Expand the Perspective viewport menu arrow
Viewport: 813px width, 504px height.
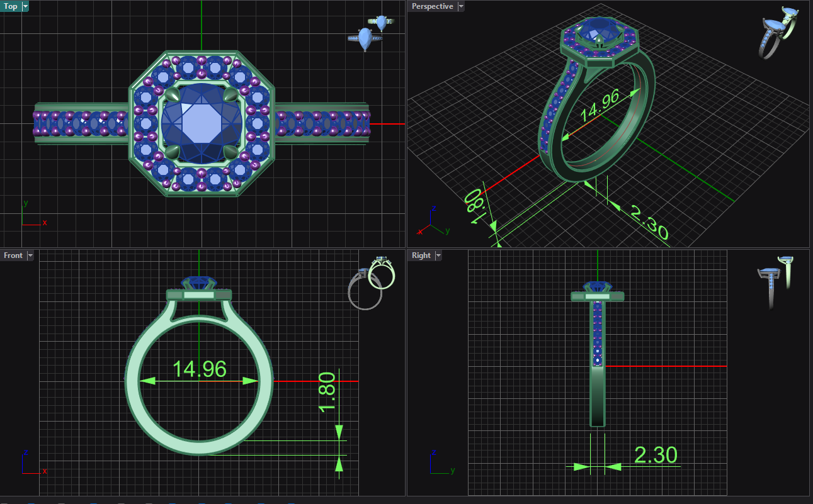coord(461,6)
